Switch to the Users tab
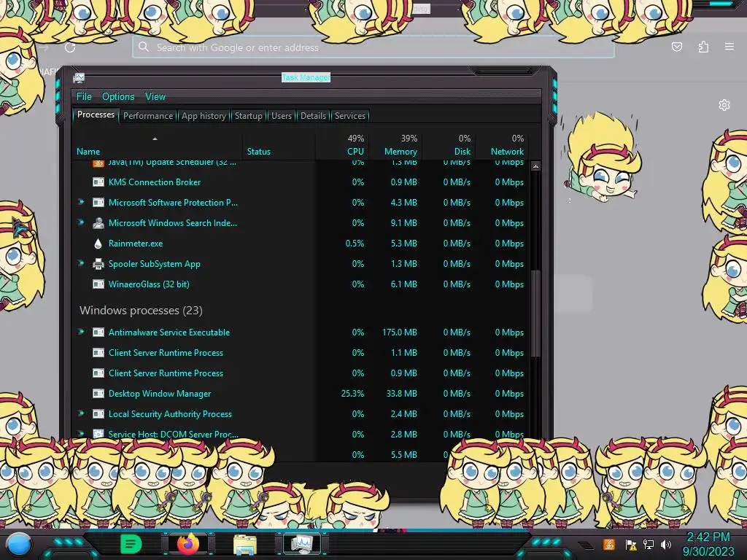Image resolution: width=747 pixels, height=560 pixels. (x=282, y=116)
